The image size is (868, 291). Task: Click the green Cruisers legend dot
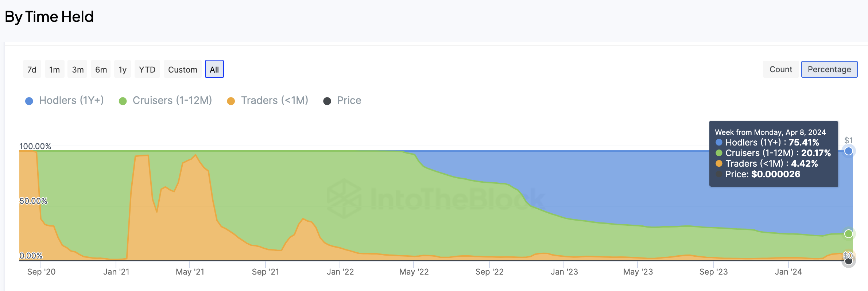pos(123,101)
